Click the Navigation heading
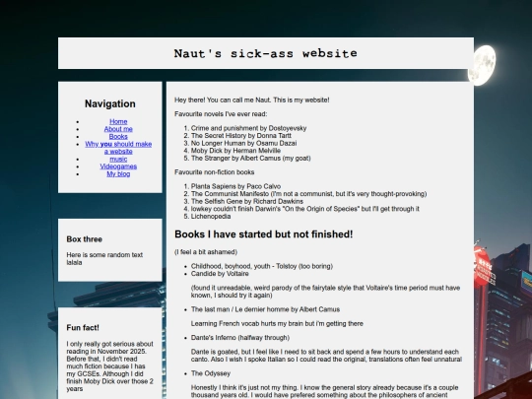Screen dimensions: 532x399 point(110,103)
